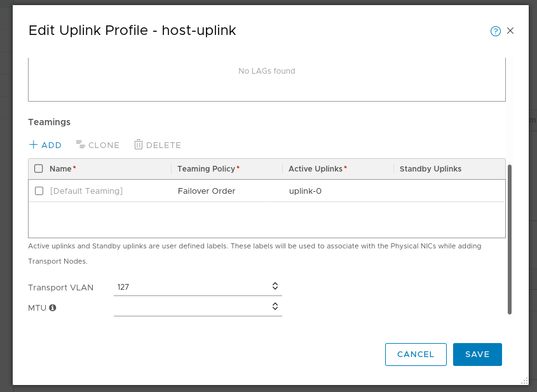The height and width of the screenshot is (392, 537).
Task: Click the MTU info icon
Action: pyautogui.click(x=52, y=308)
